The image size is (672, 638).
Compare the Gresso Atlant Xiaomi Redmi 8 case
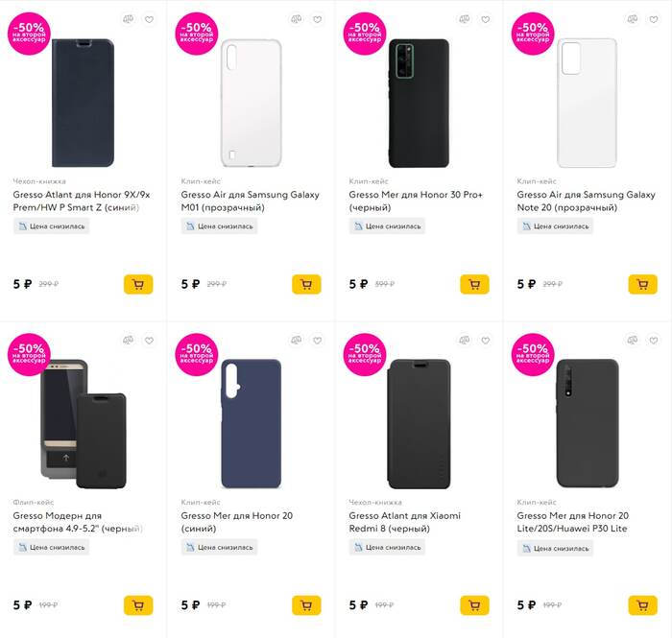tap(465, 341)
